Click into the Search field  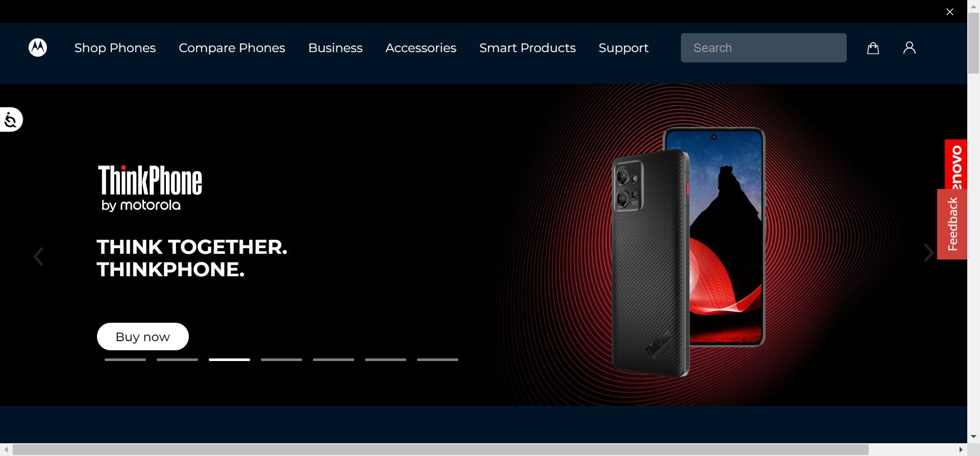(x=764, y=48)
